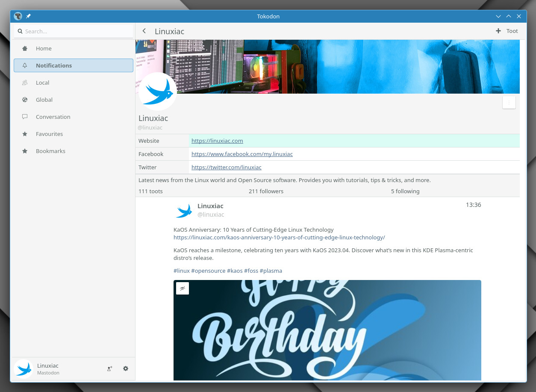This screenshot has height=392, width=536.
Task: Select Notifications in the sidebar
Action: [x=74, y=65]
